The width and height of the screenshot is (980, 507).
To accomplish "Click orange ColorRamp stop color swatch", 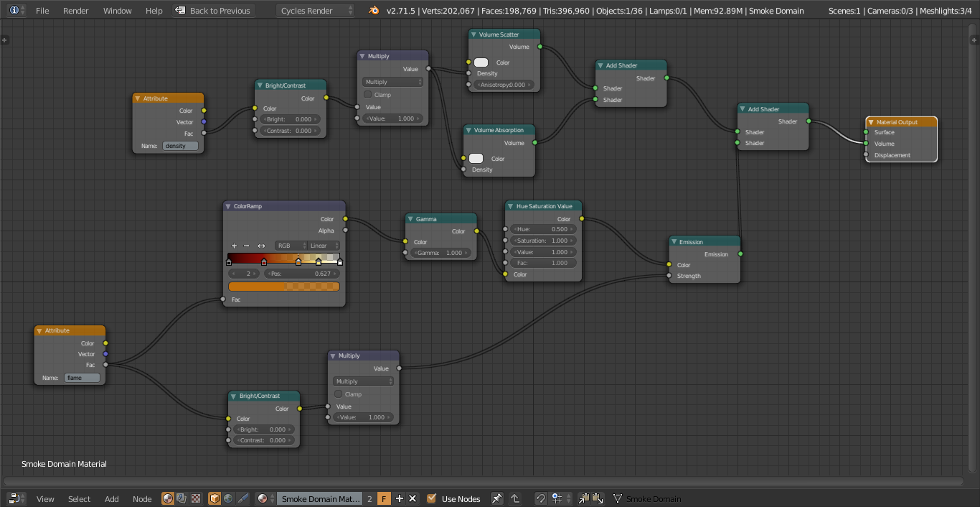I will (x=284, y=287).
